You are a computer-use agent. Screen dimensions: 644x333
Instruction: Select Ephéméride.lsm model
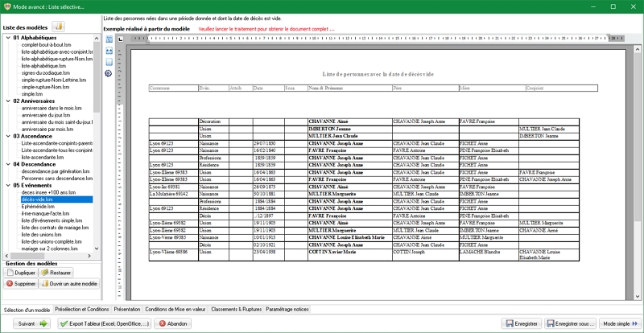tap(38, 206)
